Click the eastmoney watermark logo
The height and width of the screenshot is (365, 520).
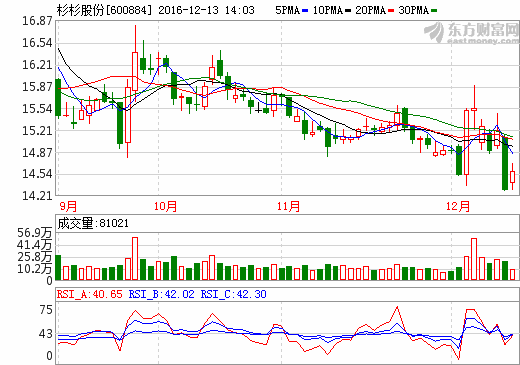(471, 33)
